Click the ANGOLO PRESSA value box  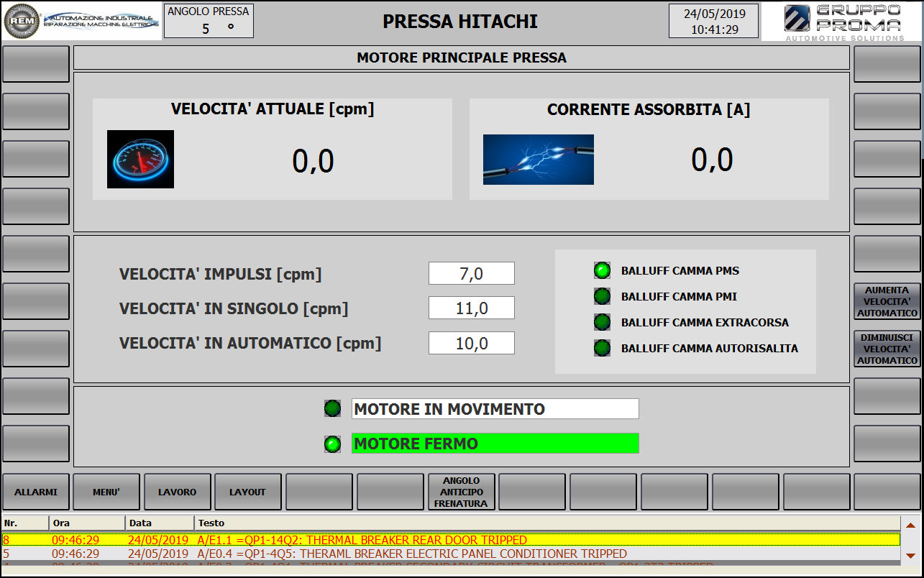pos(209,21)
